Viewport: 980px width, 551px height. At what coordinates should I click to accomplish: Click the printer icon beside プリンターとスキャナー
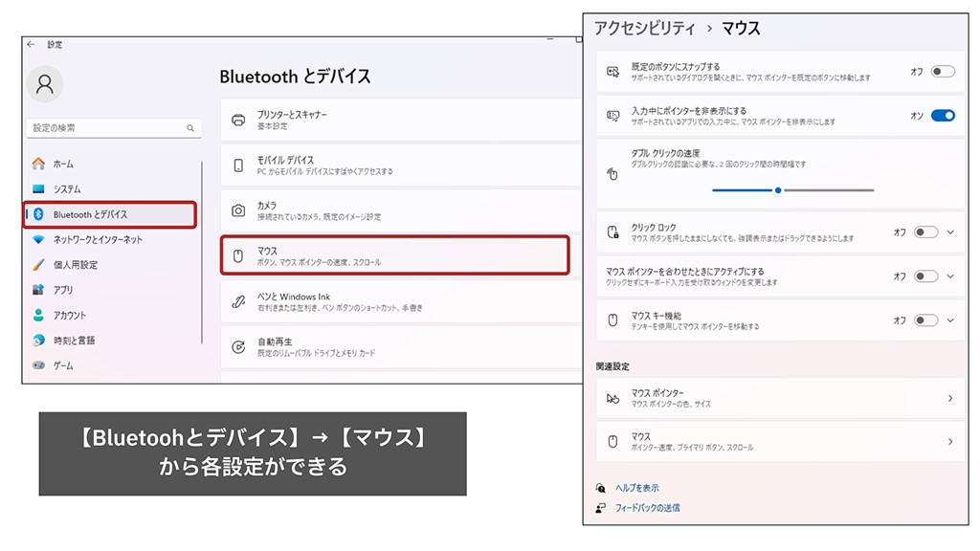pyautogui.click(x=238, y=121)
